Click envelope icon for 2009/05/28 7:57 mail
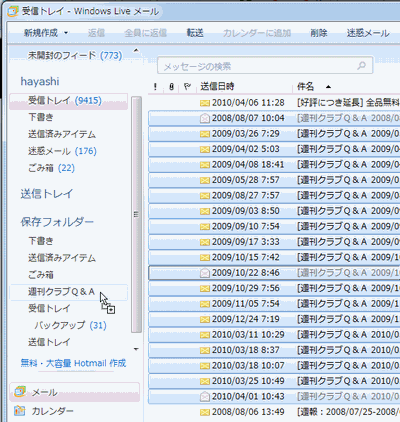Screen dimensions: 400x422 (x=205, y=180)
